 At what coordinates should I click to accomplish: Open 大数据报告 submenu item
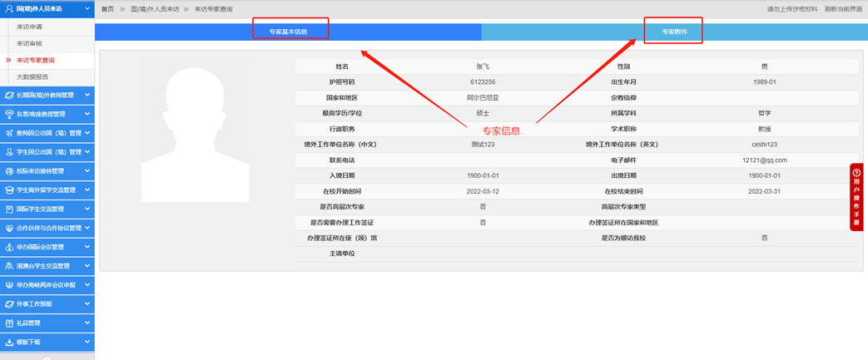[x=32, y=76]
